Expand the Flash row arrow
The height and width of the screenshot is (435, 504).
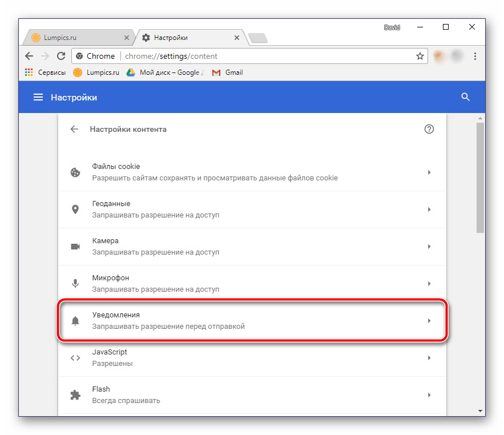coord(429,395)
